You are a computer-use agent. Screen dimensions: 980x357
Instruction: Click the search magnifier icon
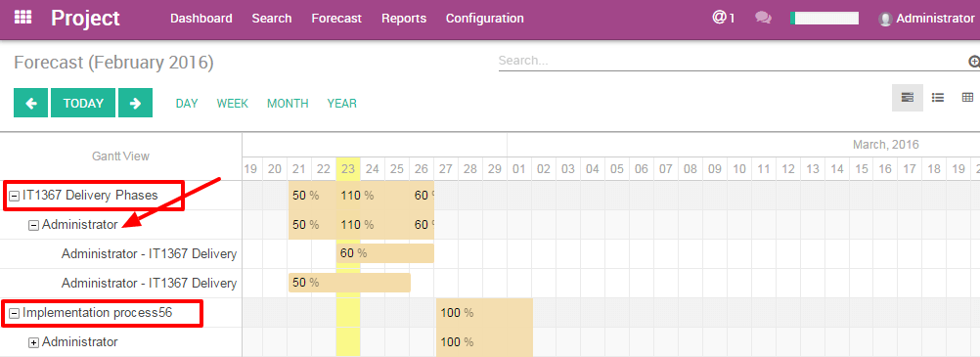[x=974, y=62]
